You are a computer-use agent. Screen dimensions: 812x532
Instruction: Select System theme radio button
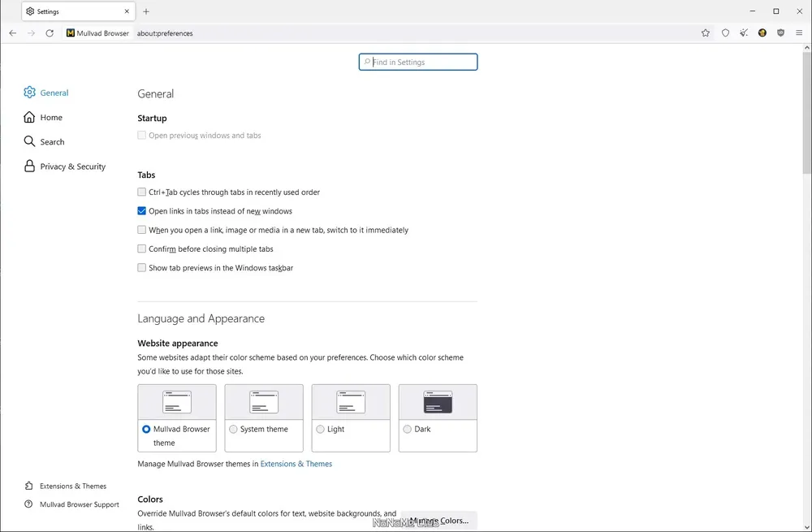(x=233, y=429)
